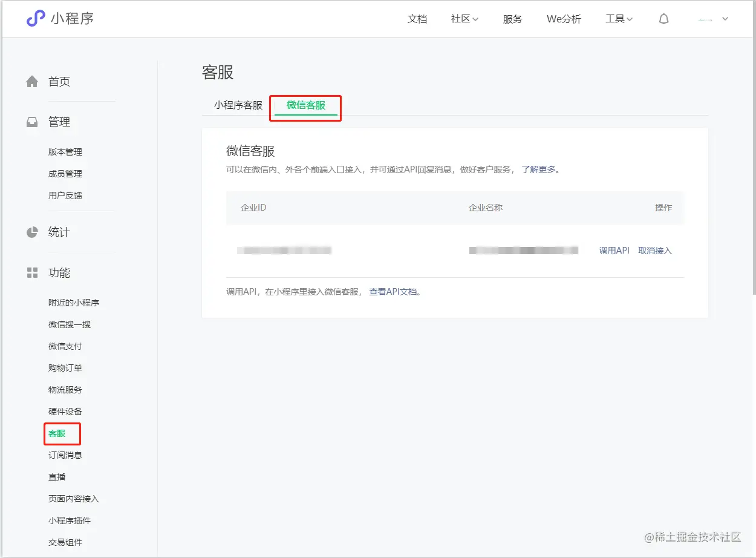
Task: Click the blurred enterprise name value
Action: coord(524,250)
